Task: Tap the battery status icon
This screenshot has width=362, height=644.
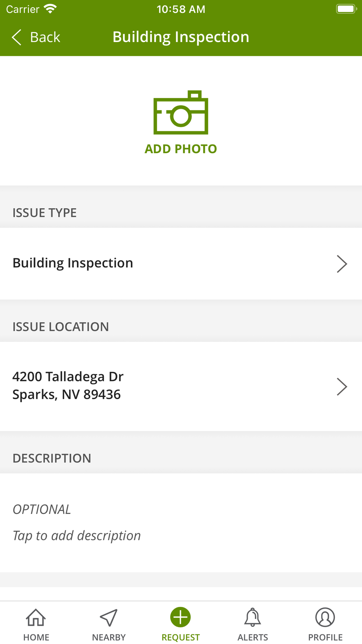Action: click(x=346, y=9)
